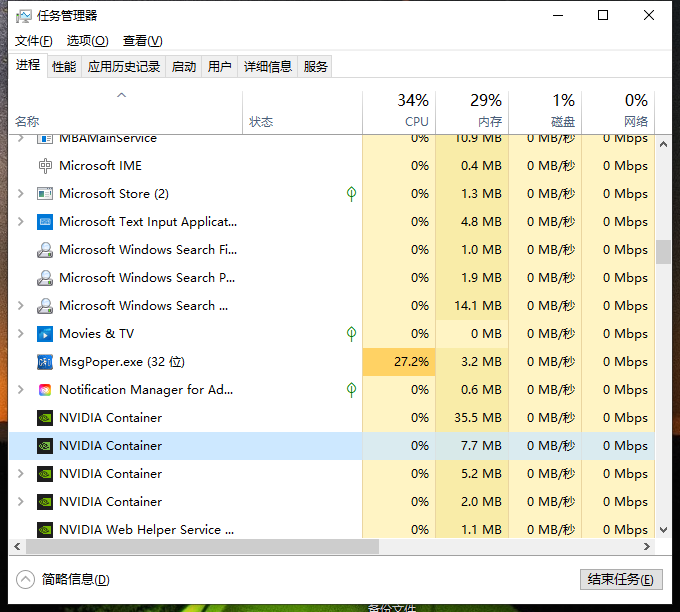Sort by the 状态 column header

click(x=302, y=112)
